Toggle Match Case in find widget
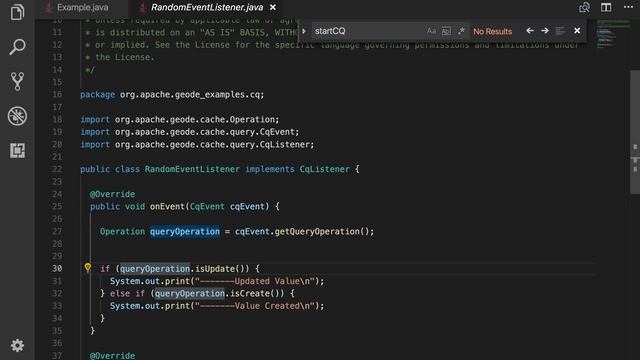The height and width of the screenshot is (360, 640). coord(431,31)
